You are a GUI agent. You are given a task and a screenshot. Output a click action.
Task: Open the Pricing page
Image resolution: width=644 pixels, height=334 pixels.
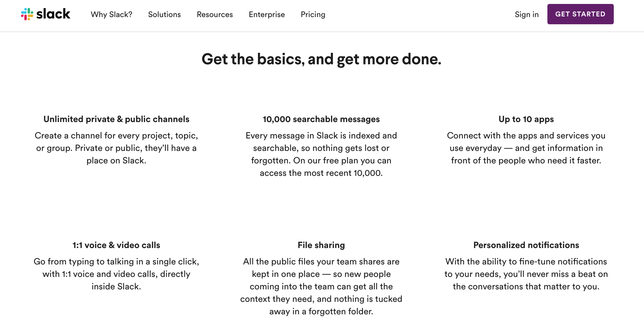pos(313,14)
